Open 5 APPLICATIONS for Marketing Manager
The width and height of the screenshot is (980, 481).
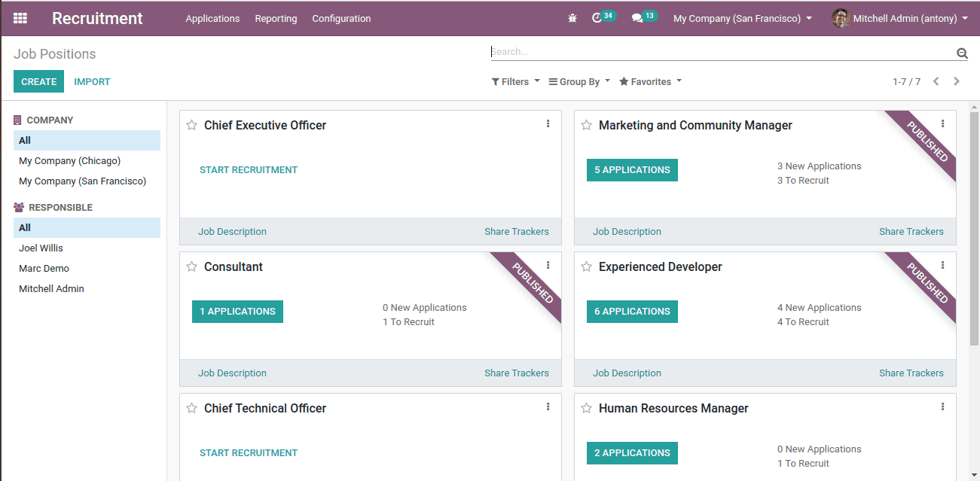pos(632,170)
